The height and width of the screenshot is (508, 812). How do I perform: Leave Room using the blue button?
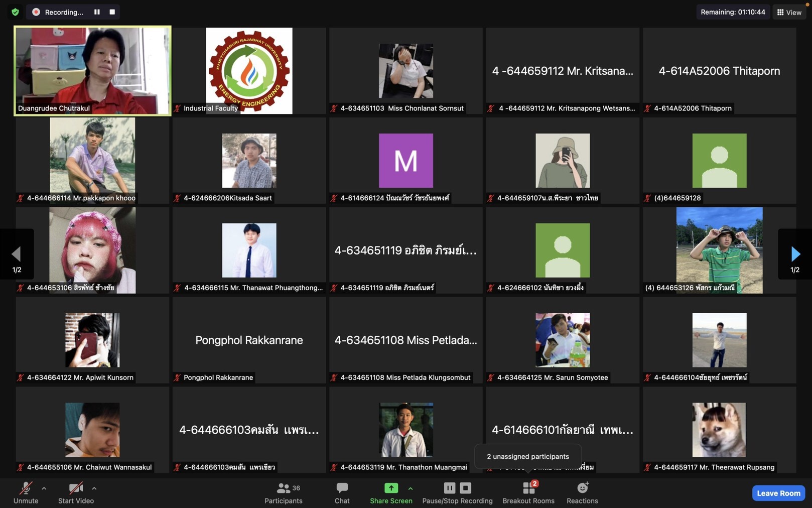coord(778,493)
